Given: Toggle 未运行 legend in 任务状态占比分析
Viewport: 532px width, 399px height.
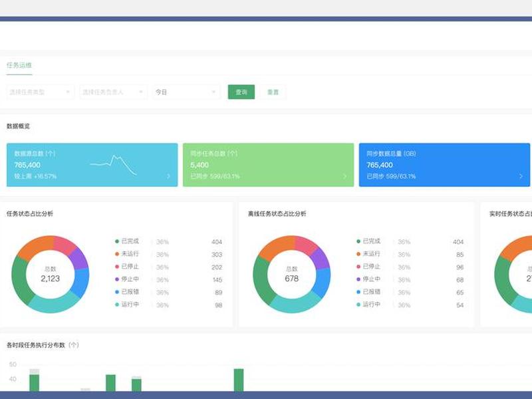Looking at the screenshot, I should tap(127, 254).
